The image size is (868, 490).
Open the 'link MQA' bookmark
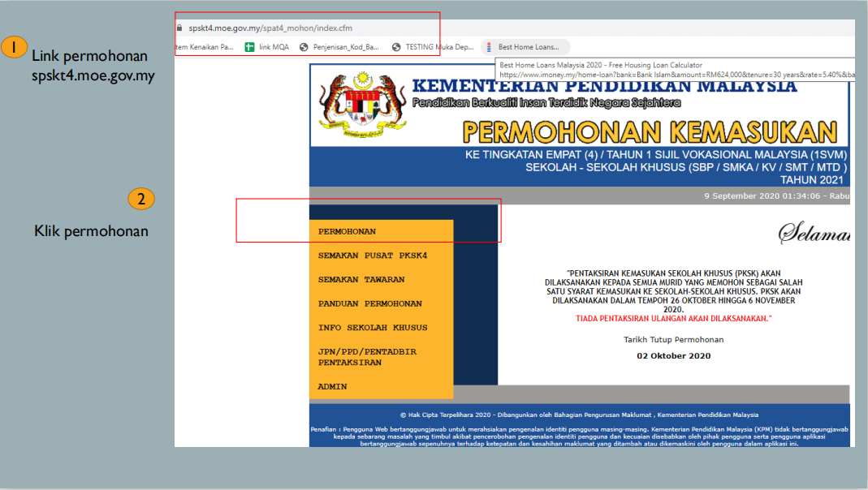point(267,47)
